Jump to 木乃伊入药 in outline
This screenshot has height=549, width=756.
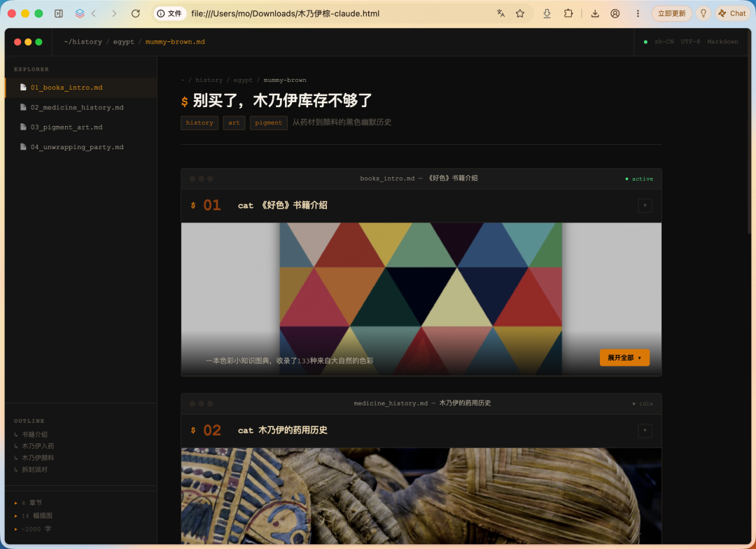(x=38, y=446)
